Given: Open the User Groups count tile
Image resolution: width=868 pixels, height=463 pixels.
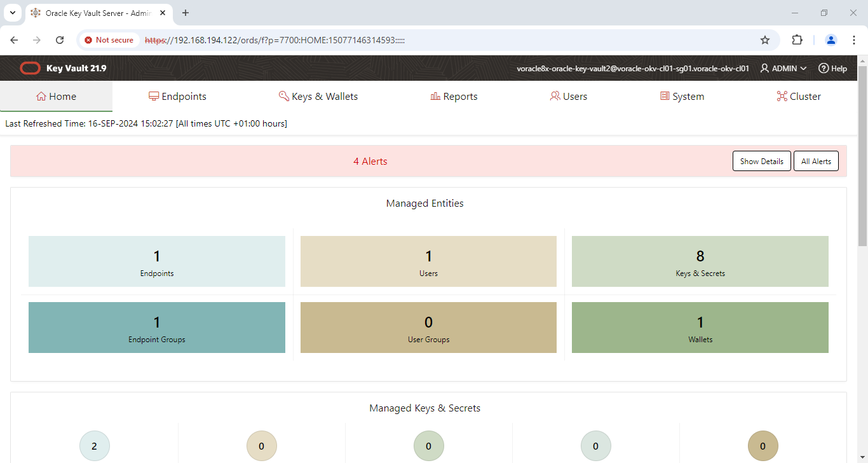Looking at the screenshot, I should coord(428,328).
